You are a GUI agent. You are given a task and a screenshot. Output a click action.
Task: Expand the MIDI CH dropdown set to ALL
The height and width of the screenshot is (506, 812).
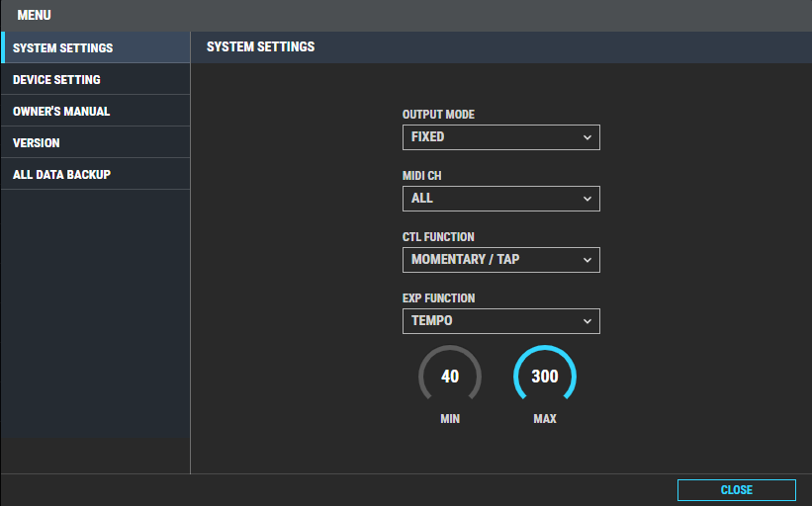pyautogui.click(x=500, y=199)
